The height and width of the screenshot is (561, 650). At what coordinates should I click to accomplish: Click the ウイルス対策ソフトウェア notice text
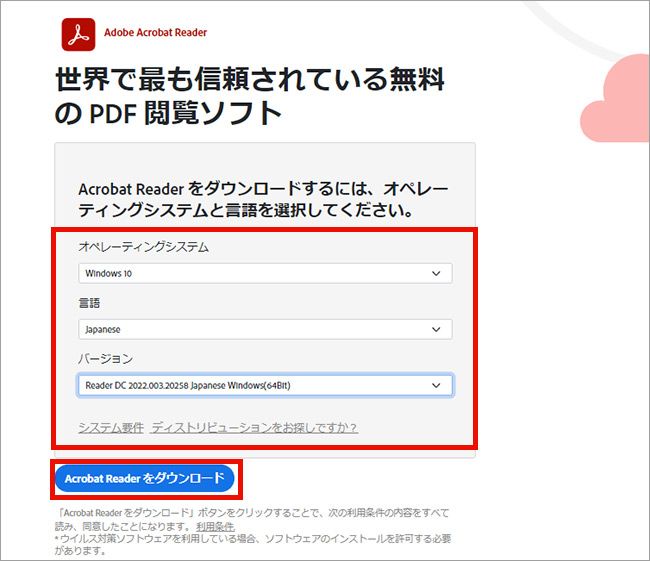pos(252,544)
